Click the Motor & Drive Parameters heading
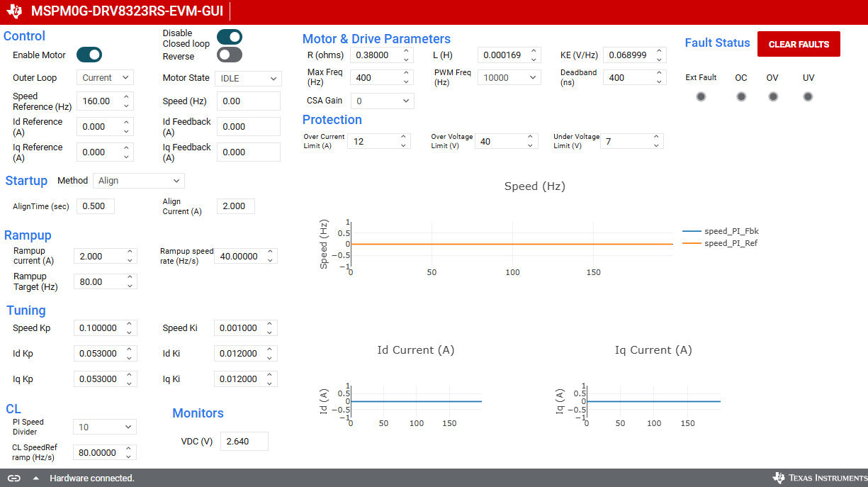This screenshot has height=487, width=868. pos(376,39)
